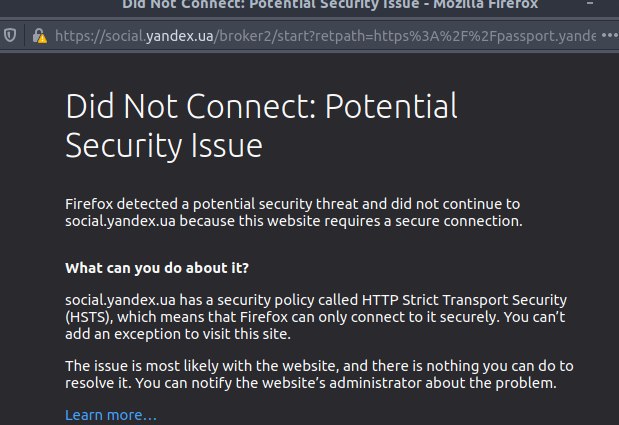The width and height of the screenshot is (619, 425).
Task: Focus the address bar URL field
Action: (325, 36)
